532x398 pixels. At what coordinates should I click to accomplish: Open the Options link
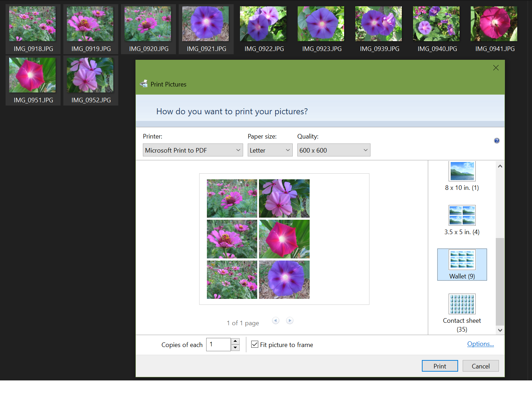click(x=481, y=344)
